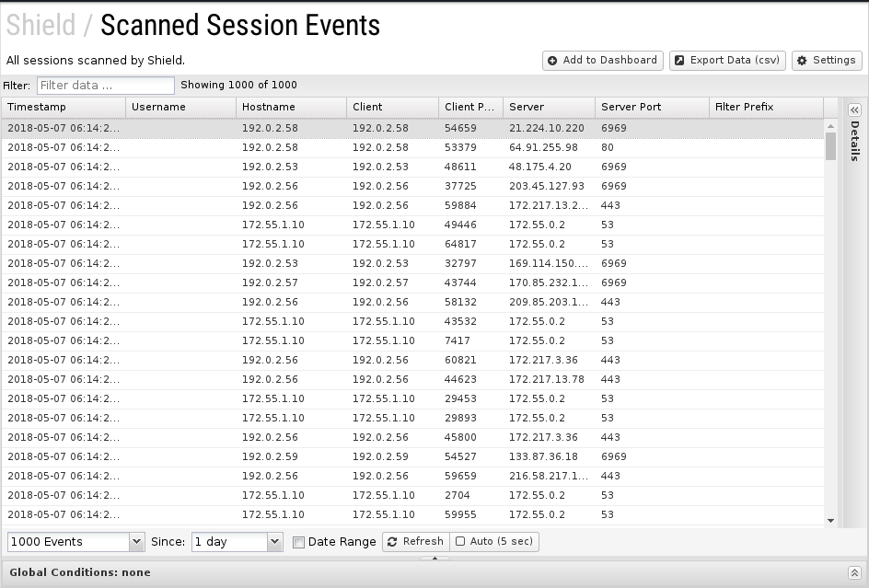Sort by Hostname column header
This screenshot has width=869, height=588.
tap(292, 108)
